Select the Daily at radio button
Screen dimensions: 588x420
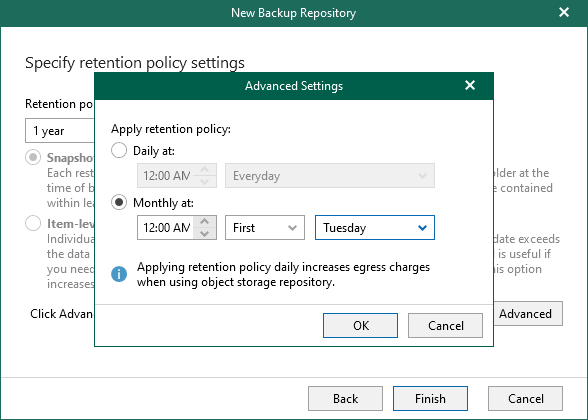pos(119,151)
